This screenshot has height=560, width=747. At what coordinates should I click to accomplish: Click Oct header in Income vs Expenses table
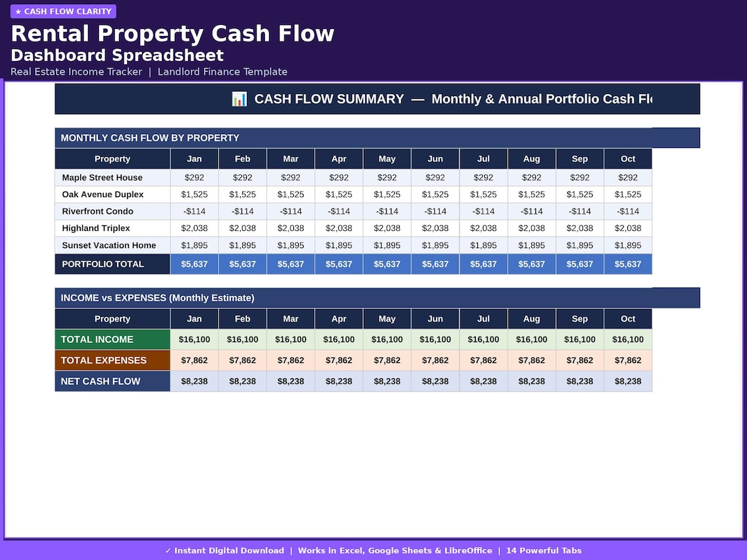628,319
